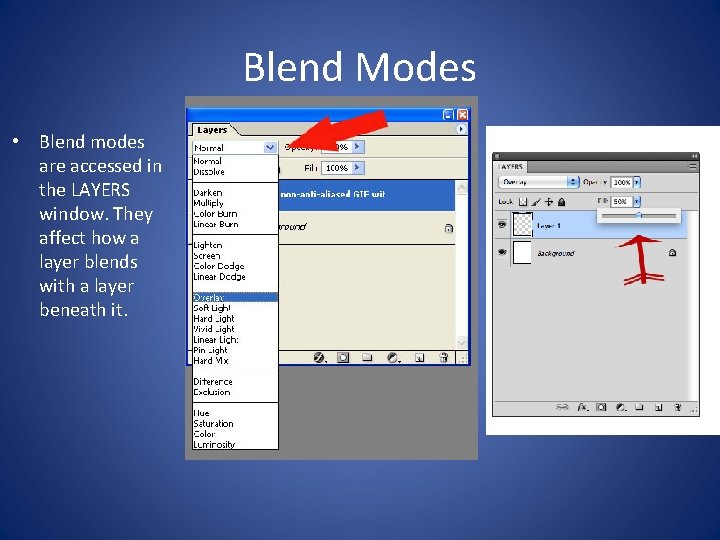Close the left Layers window
Image resolution: width=720 pixels, height=540 pixels.
click(x=462, y=115)
